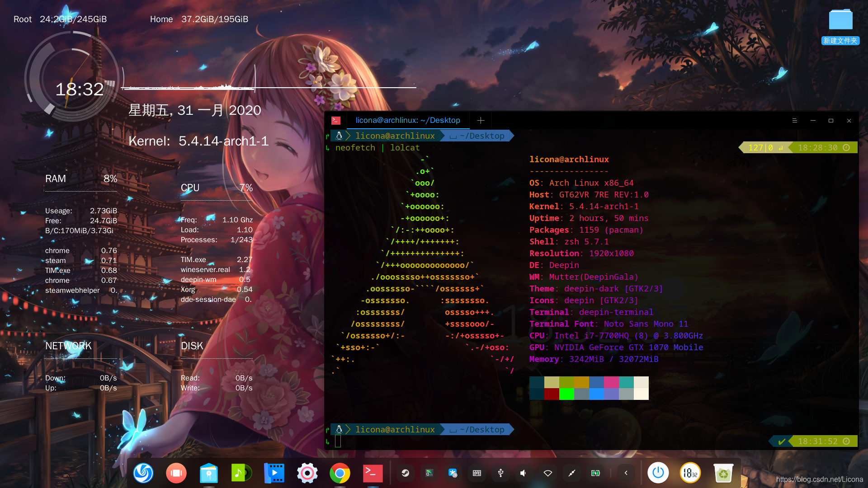Viewport: 868px width, 488px height.
Task: Open Google Chrome from the dock
Action: click(340, 473)
